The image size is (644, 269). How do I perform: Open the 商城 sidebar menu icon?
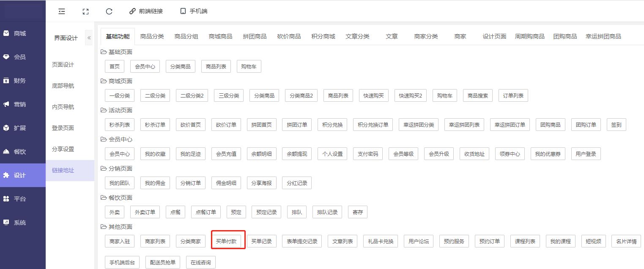(x=6, y=33)
